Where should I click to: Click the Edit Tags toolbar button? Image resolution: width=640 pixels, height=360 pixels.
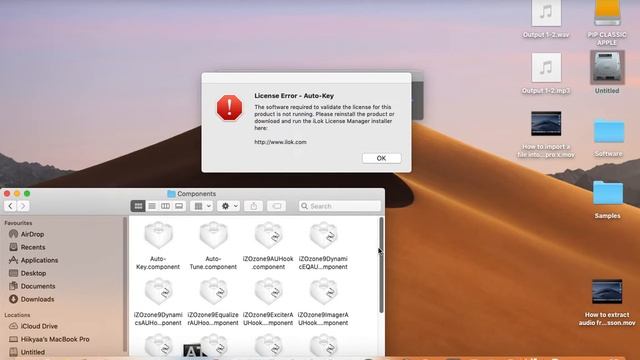click(276, 206)
